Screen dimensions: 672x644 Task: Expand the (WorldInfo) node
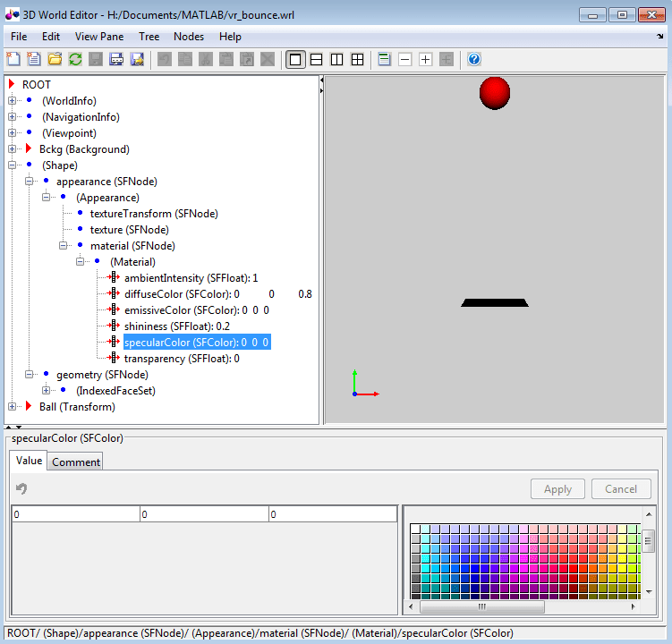point(12,101)
